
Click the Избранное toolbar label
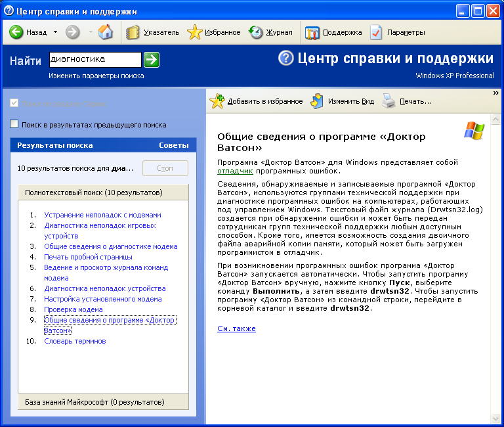pyautogui.click(x=222, y=32)
